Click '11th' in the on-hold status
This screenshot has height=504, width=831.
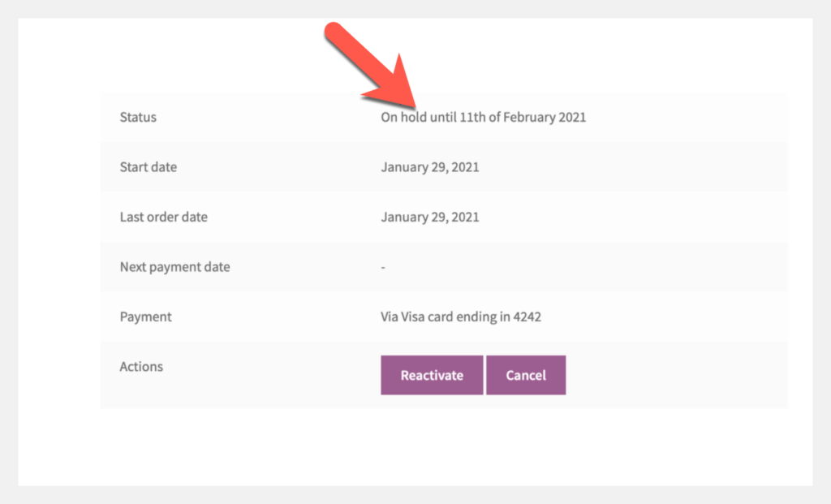(472, 117)
